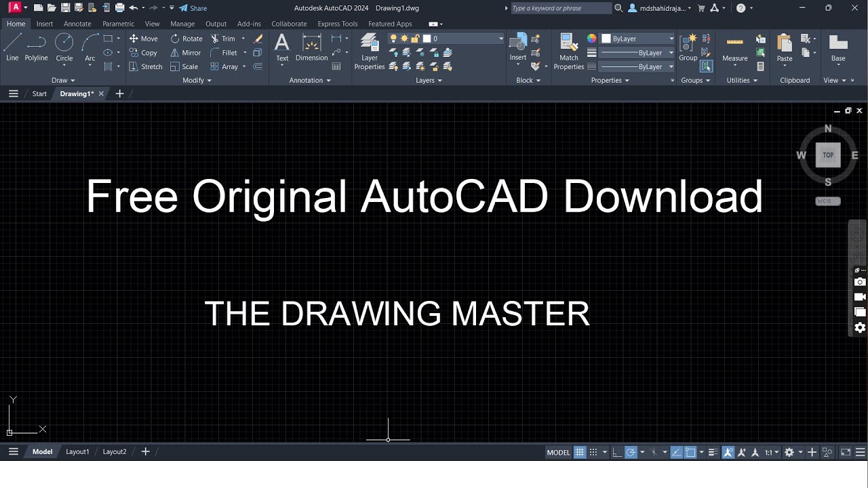The height and width of the screenshot is (488, 868).
Task: Activate the Move command
Action: pyautogui.click(x=143, y=39)
